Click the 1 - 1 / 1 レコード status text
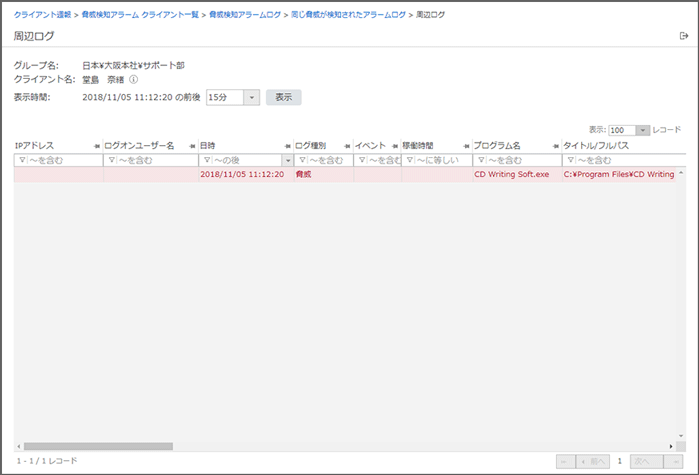The height and width of the screenshot is (475, 699). click(47, 461)
